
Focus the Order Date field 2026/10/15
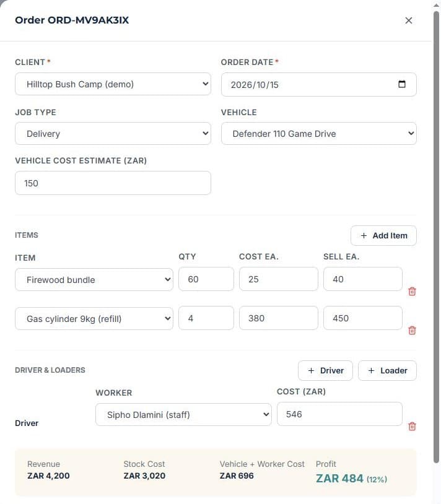pos(319,85)
